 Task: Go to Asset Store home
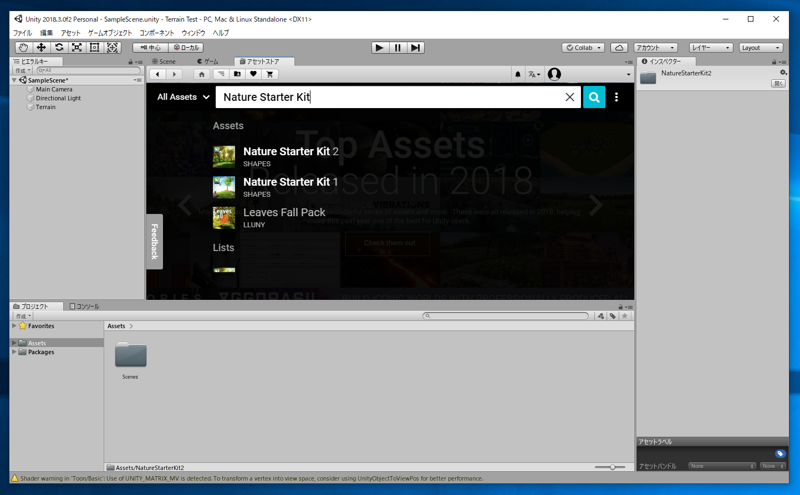202,74
